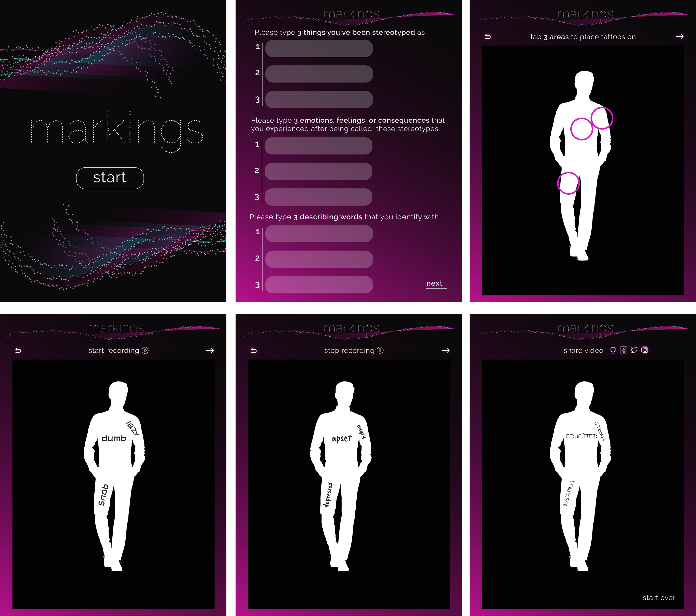This screenshot has width=696, height=616.
Task: Tap the shoulder circle marker on the silhouette
Action: 602,118
